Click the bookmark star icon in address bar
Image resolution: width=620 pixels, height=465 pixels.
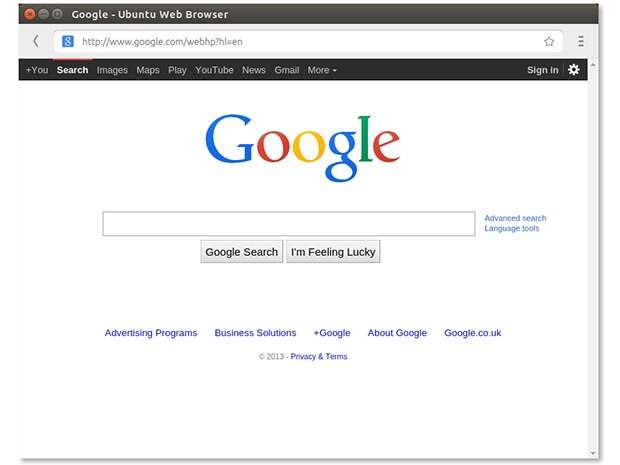(549, 42)
